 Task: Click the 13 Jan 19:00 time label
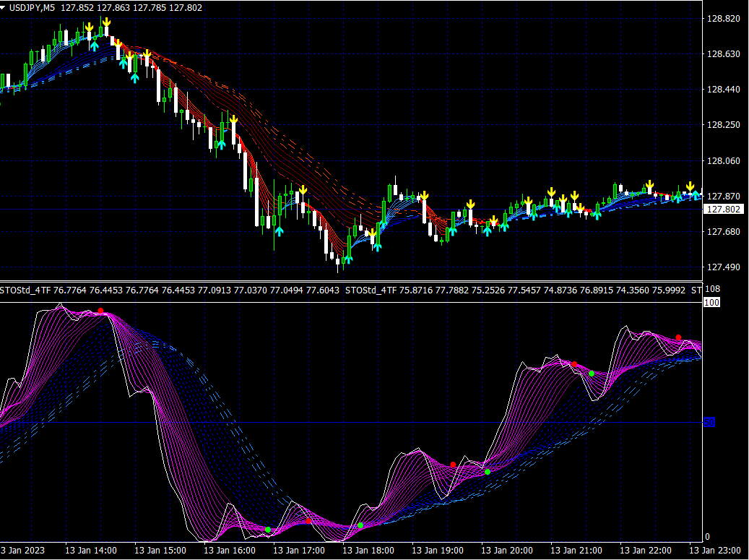coord(438,551)
